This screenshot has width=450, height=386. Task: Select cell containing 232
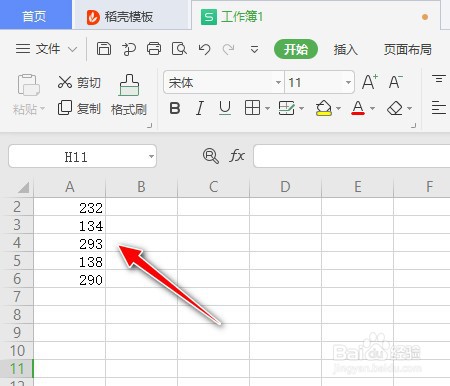tap(70, 207)
